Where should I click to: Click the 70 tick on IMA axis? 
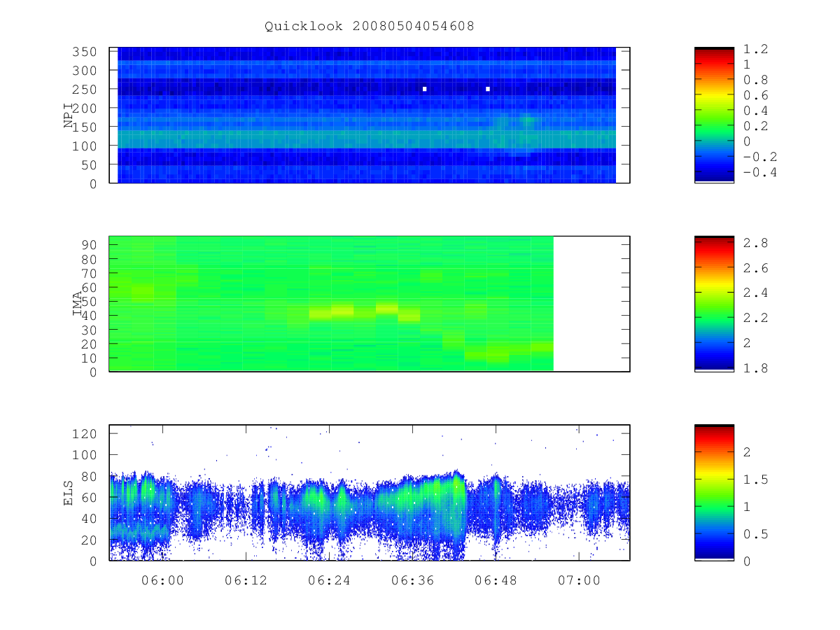click(90, 273)
